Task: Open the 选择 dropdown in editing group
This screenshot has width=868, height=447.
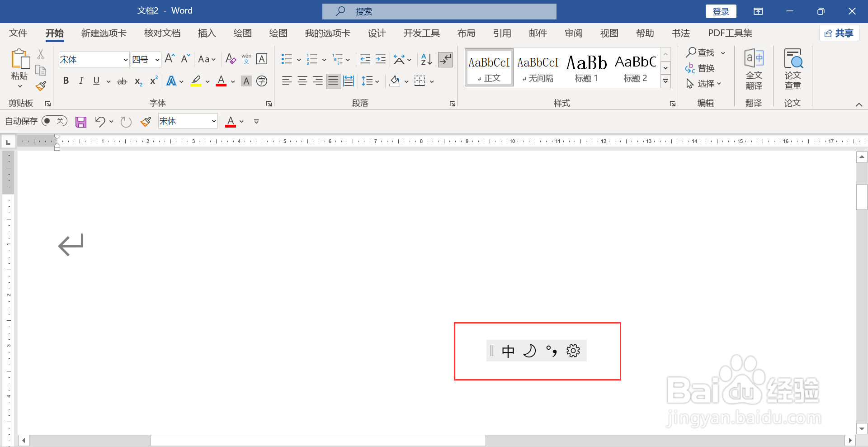Action: (703, 84)
